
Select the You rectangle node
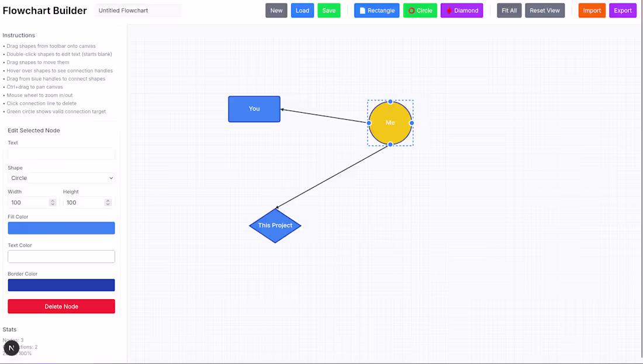[x=254, y=109]
